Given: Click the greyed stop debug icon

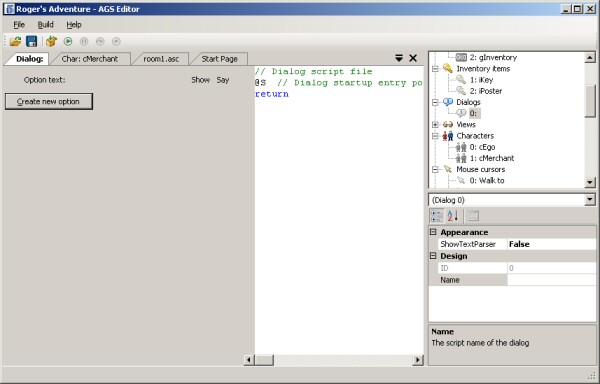Looking at the screenshot, I should (116, 41).
